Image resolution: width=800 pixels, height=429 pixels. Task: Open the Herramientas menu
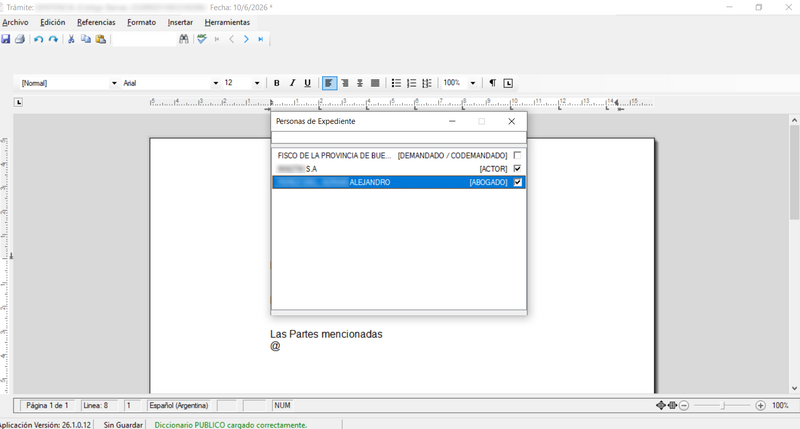click(x=227, y=22)
